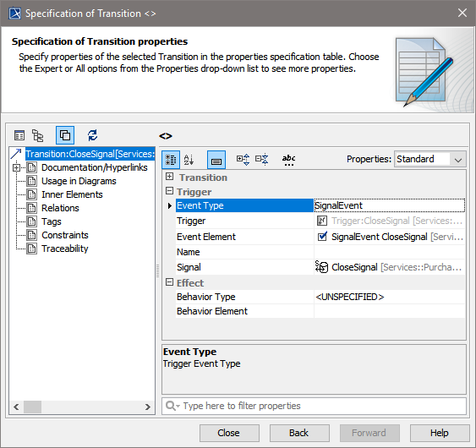
Task: Open the Traceability tree item
Action: (x=64, y=249)
